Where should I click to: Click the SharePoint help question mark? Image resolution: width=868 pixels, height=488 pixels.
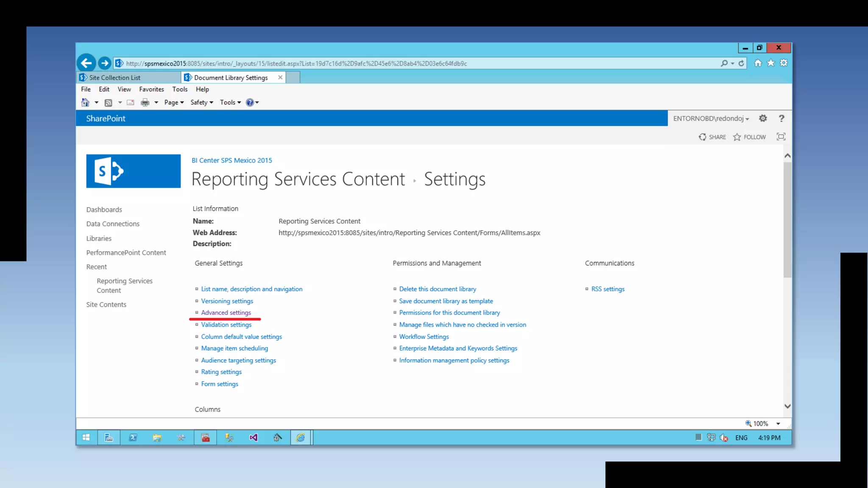pos(782,119)
